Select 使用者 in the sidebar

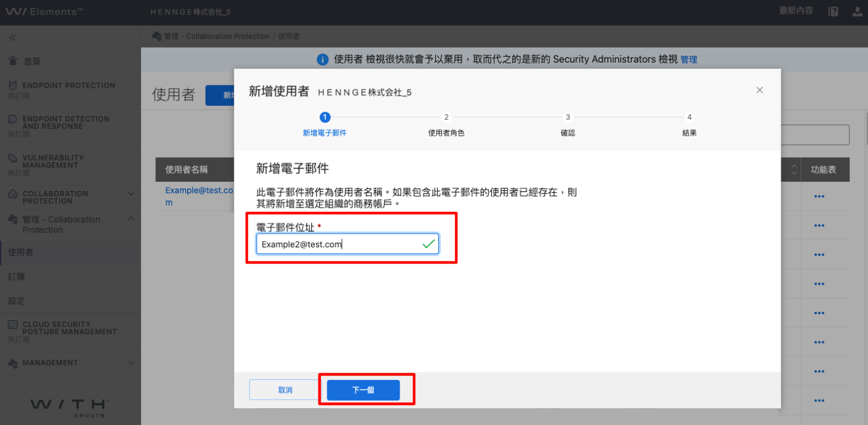pos(70,252)
